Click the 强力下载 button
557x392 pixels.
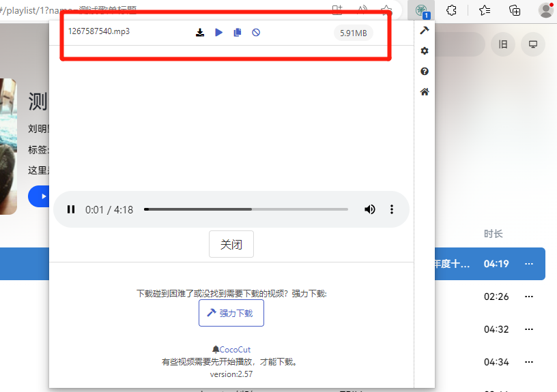231,313
